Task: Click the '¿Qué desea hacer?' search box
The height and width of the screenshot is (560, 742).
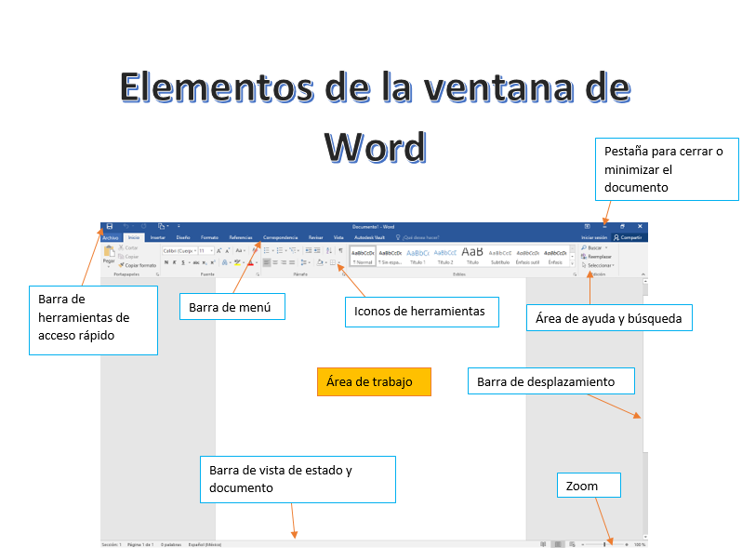Action: tap(417, 237)
